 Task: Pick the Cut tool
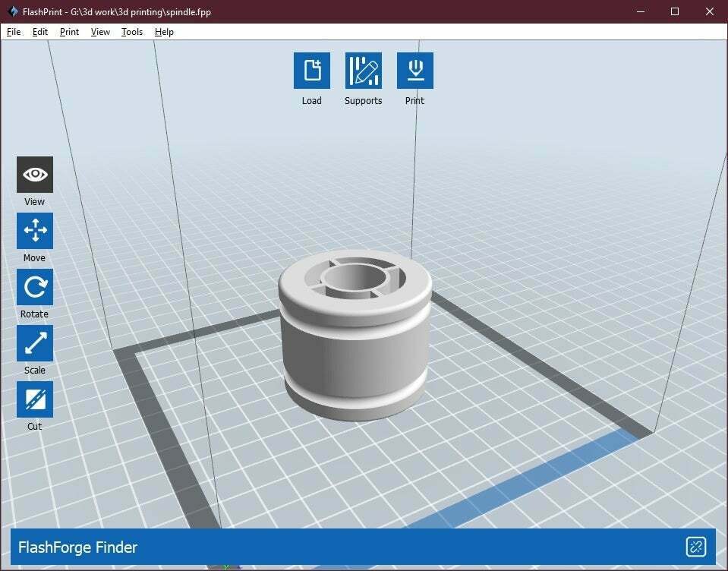(x=35, y=399)
